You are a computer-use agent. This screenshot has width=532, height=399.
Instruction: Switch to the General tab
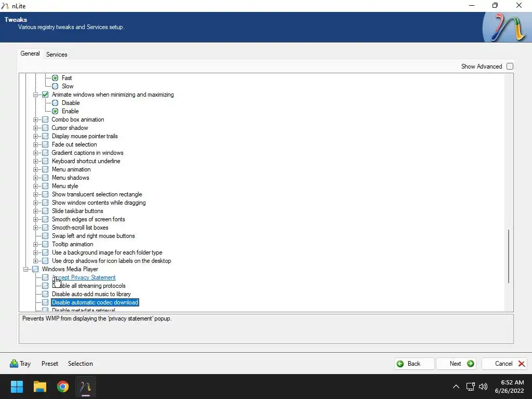pyautogui.click(x=30, y=54)
